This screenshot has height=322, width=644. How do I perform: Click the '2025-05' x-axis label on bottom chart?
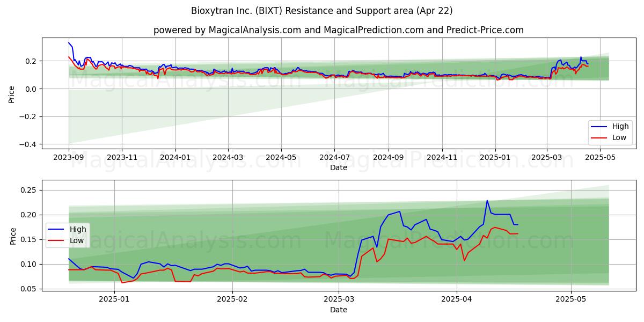click(x=571, y=298)
